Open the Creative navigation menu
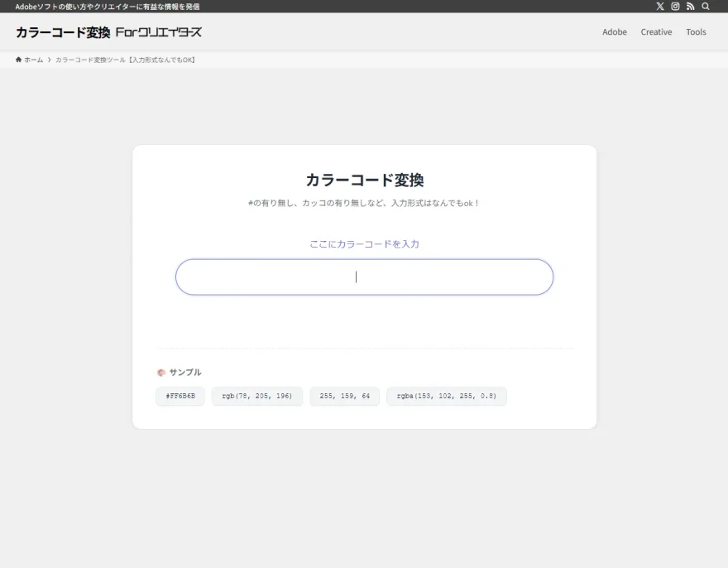 [656, 31]
